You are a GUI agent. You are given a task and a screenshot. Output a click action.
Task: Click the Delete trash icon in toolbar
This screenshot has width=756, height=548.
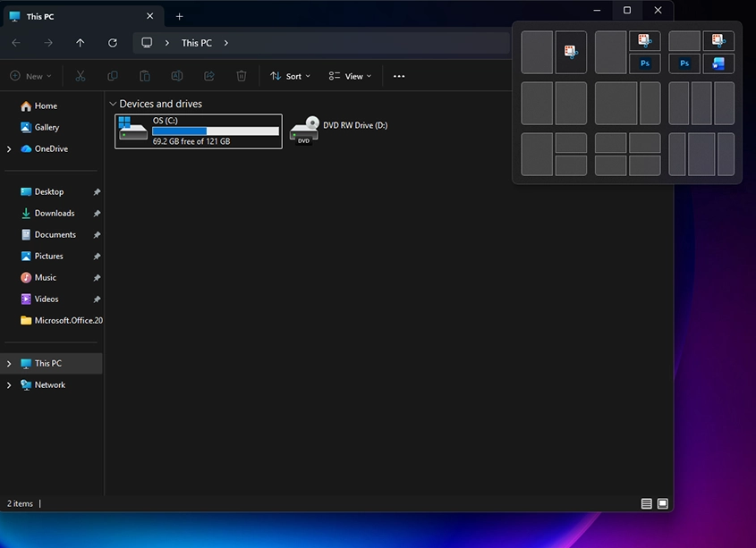(241, 76)
